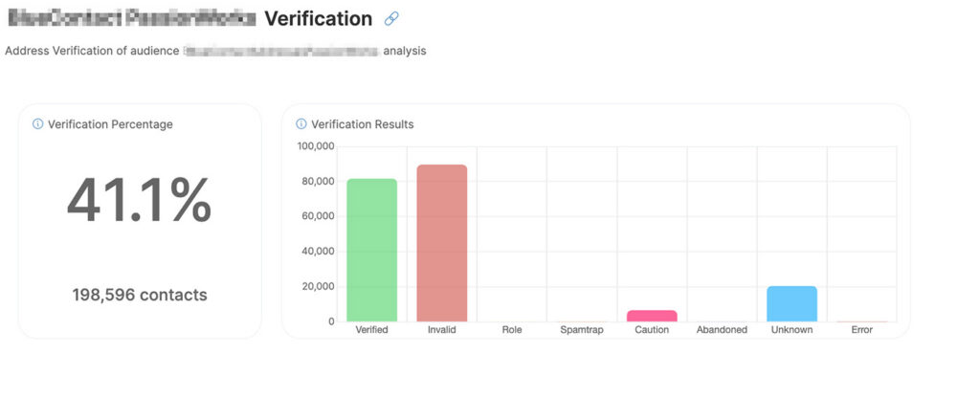Click the Invalid axis label

[442, 330]
